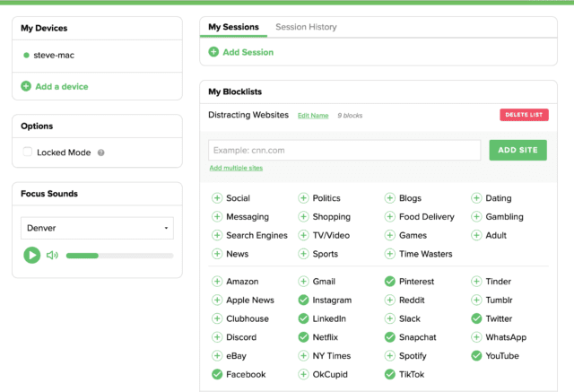
Task: Click the Locked Mode help icon
Action: pos(101,152)
